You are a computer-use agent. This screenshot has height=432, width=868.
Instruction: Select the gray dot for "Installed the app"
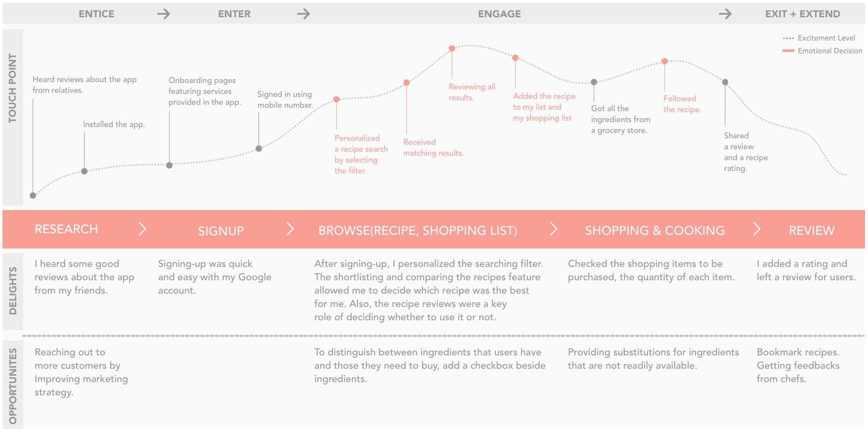(x=84, y=171)
